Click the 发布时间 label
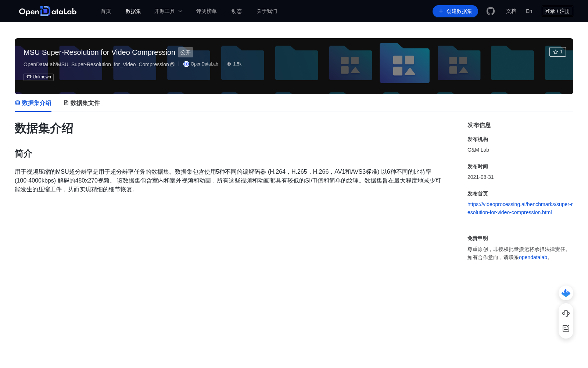This screenshot has height=368, width=588. tap(478, 166)
